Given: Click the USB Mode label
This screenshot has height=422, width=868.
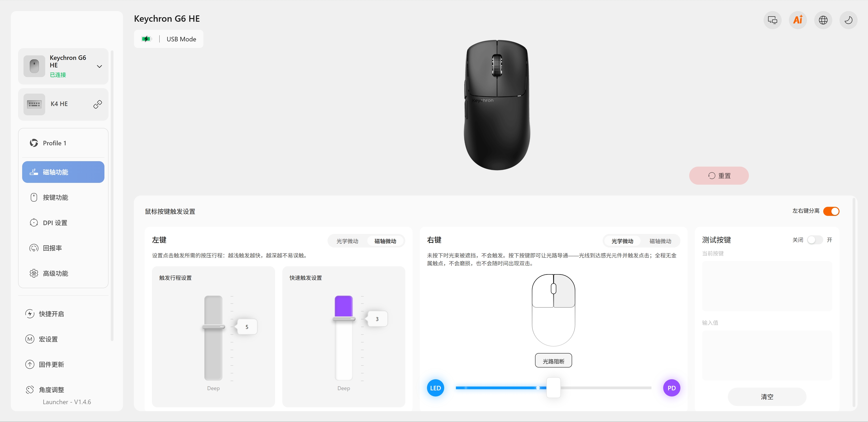Looking at the screenshot, I should 181,39.
